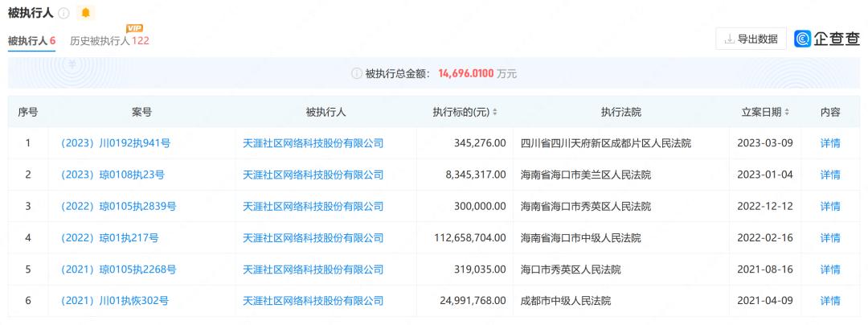Screen dimensions: 868x325
Task: Click the amount 345,276.00
Action: click(x=480, y=143)
